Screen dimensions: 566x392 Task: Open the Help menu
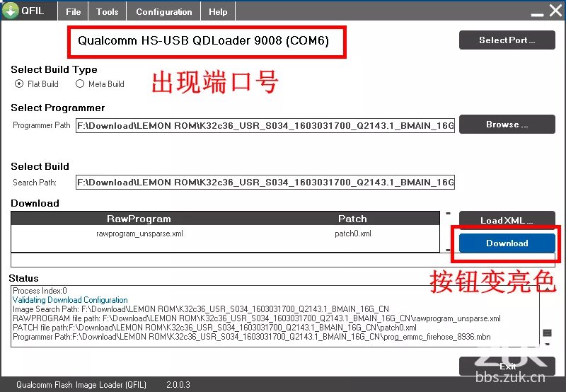click(218, 11)
